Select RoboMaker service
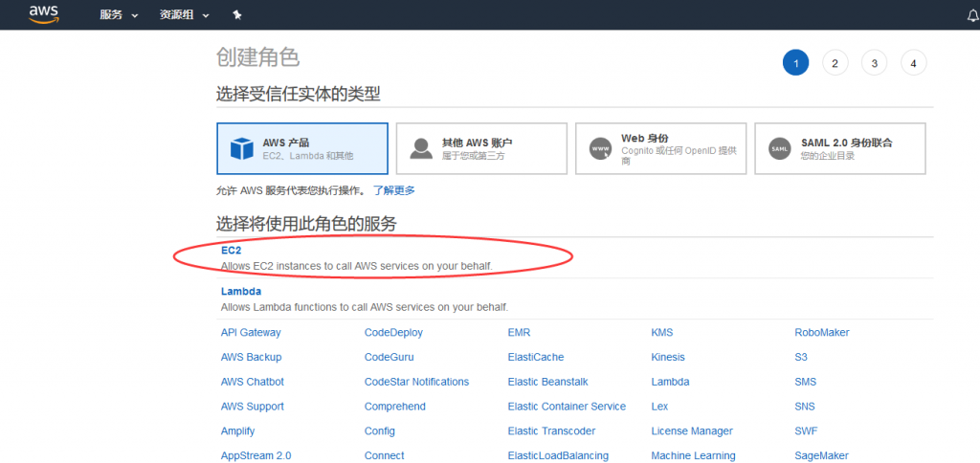This screenshot has height=463, width=980. (822, 332)
